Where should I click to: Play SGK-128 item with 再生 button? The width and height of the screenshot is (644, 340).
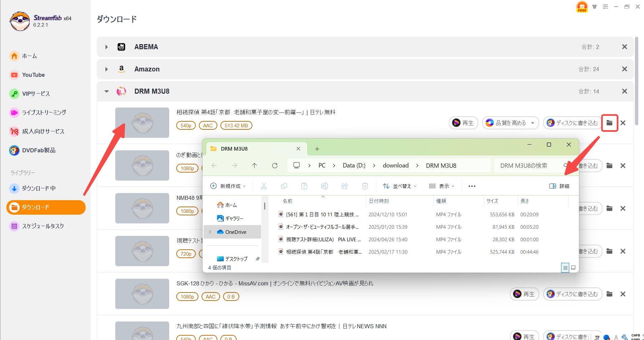pos(524,294)
